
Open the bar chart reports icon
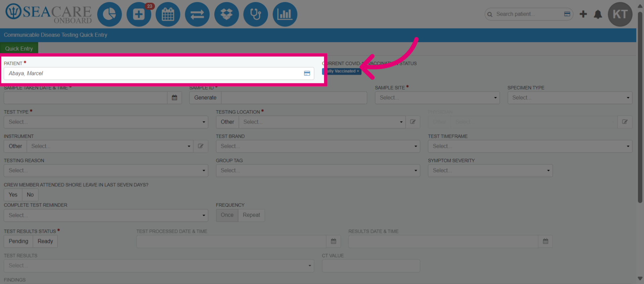pyautogui.click(x=285, y=14)
